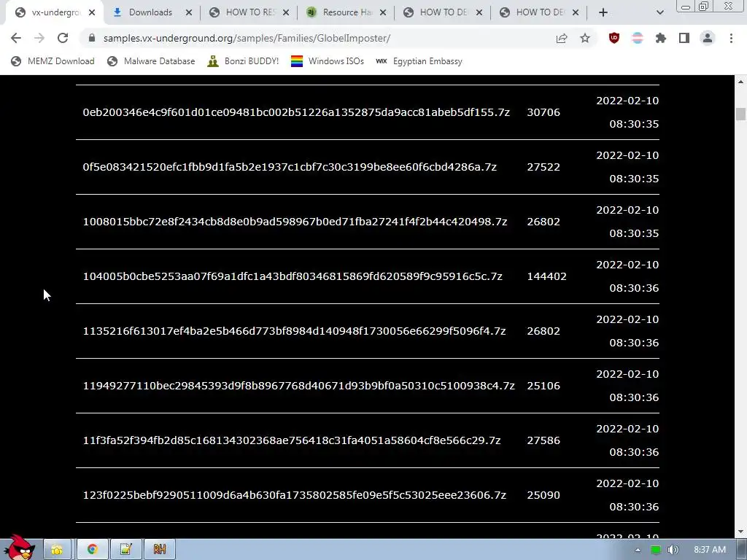The image size is (747, 560).
Task: Open a new browser tab
Action: [603, 12]
